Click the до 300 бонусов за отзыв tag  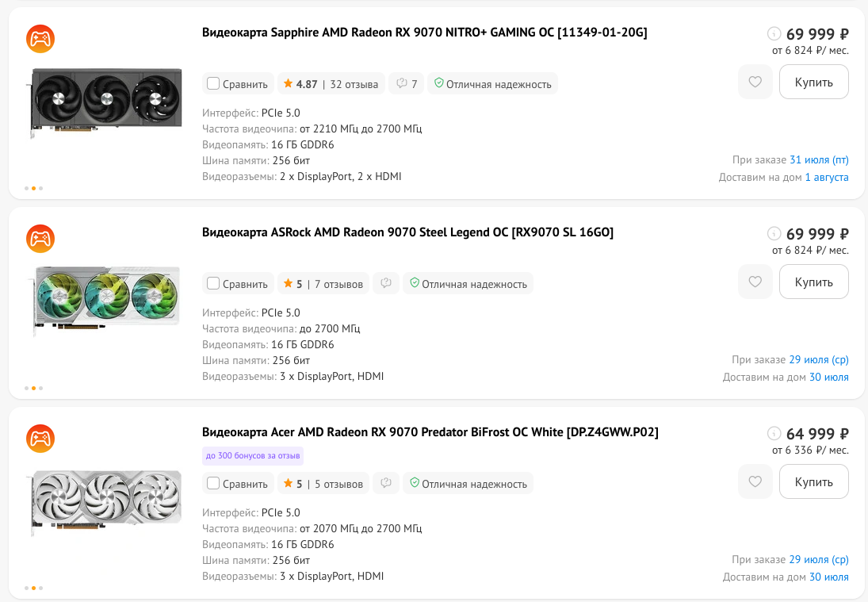(253, 456)
